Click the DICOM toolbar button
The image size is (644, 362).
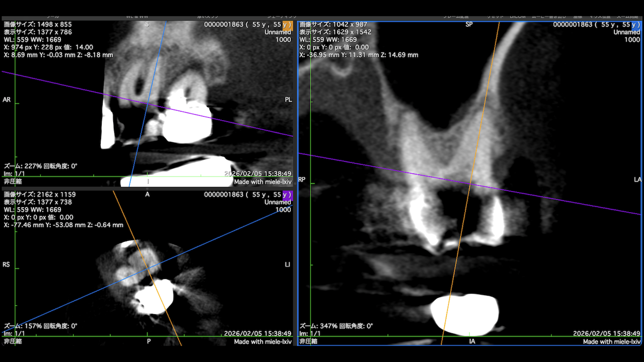(518, 17)
